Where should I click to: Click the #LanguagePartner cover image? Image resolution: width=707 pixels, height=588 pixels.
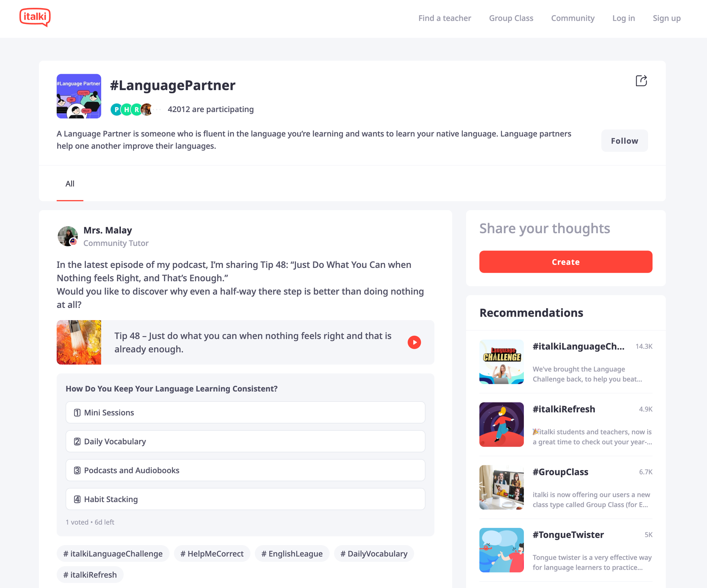(x=79, y=96)
